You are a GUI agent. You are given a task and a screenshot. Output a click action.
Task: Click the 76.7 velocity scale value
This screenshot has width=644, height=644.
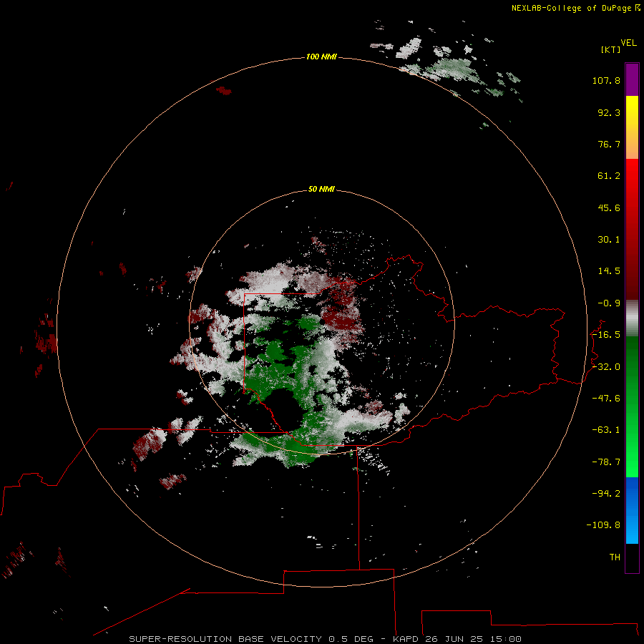pos(609,144)
